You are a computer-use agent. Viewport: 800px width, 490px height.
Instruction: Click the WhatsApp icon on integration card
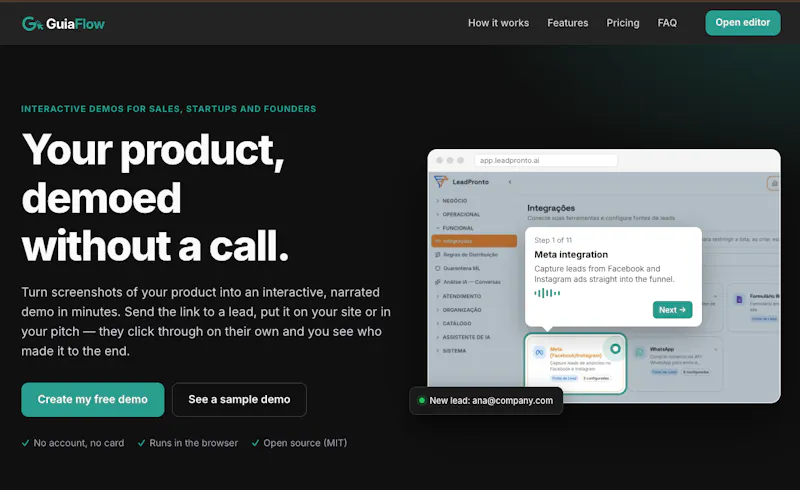(639, 352)
